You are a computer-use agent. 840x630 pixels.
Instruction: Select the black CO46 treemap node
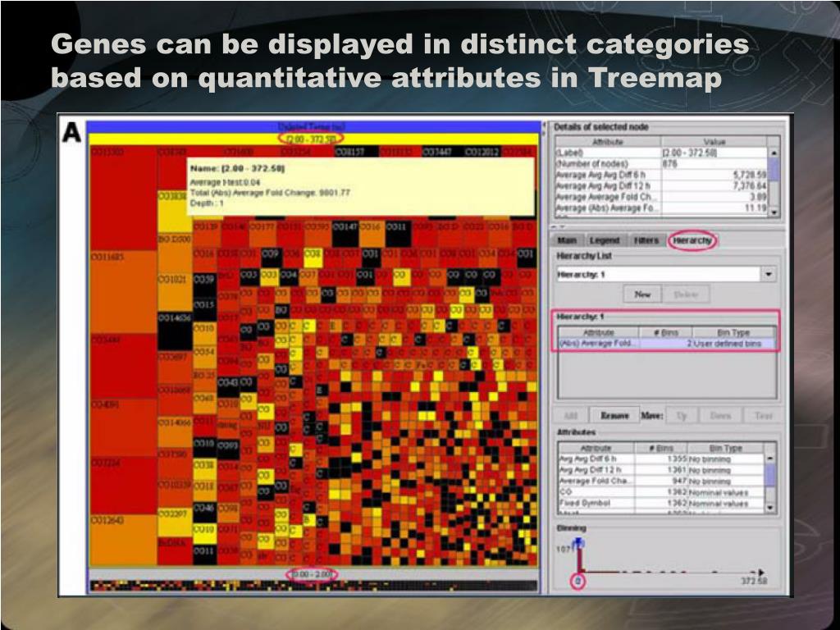click(x=204, y=512)
